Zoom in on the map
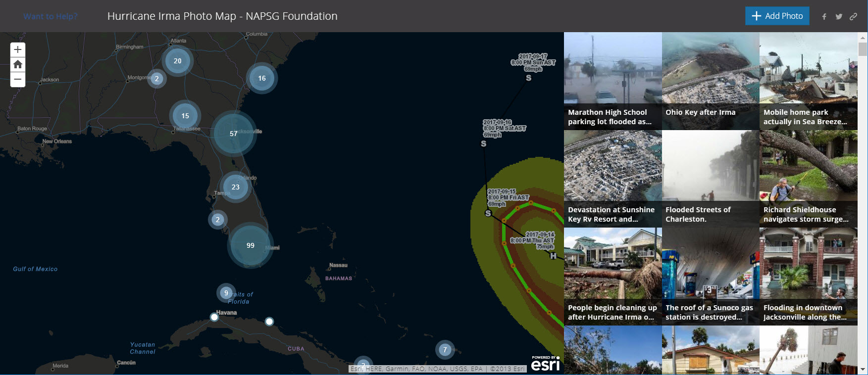868x375 pixels. [x=18, y=49]
